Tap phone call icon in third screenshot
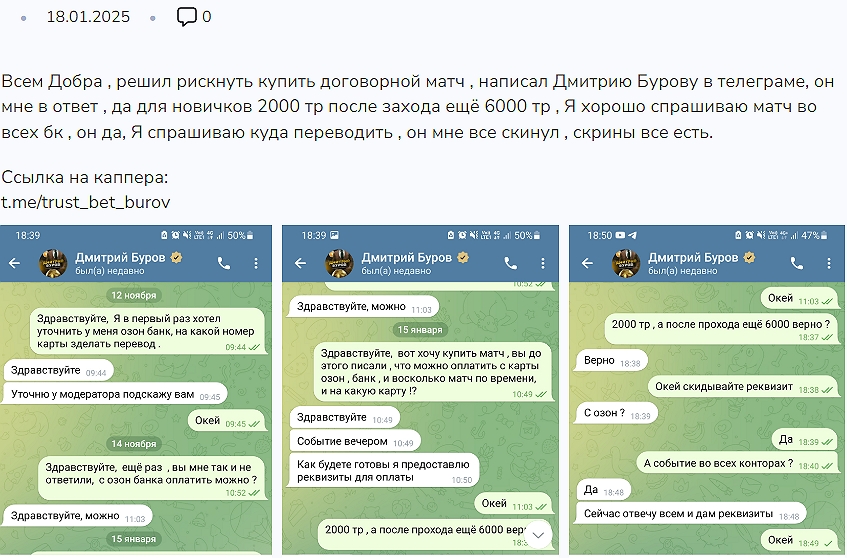This screenshot has width=847, height=558. [x=797, y=263]
